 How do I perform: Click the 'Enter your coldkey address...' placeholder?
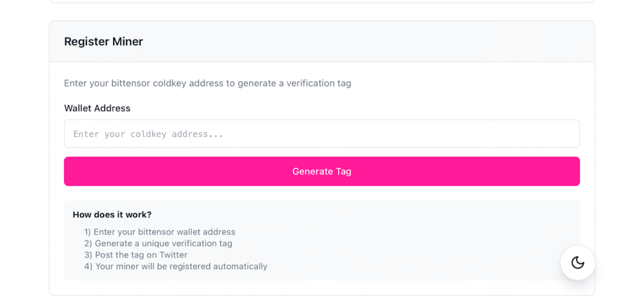[148, 134]
